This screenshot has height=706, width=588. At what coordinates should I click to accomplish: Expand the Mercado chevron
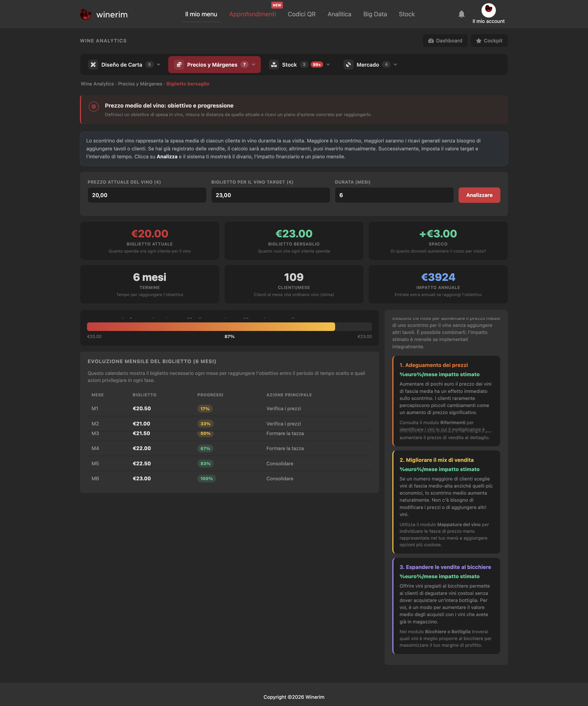tap(395, 65)
